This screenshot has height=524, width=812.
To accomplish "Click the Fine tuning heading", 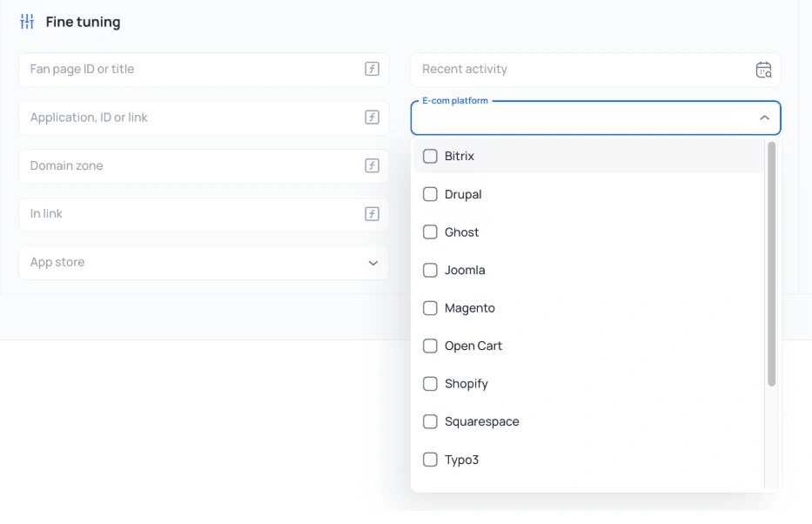I will point(83,22).
